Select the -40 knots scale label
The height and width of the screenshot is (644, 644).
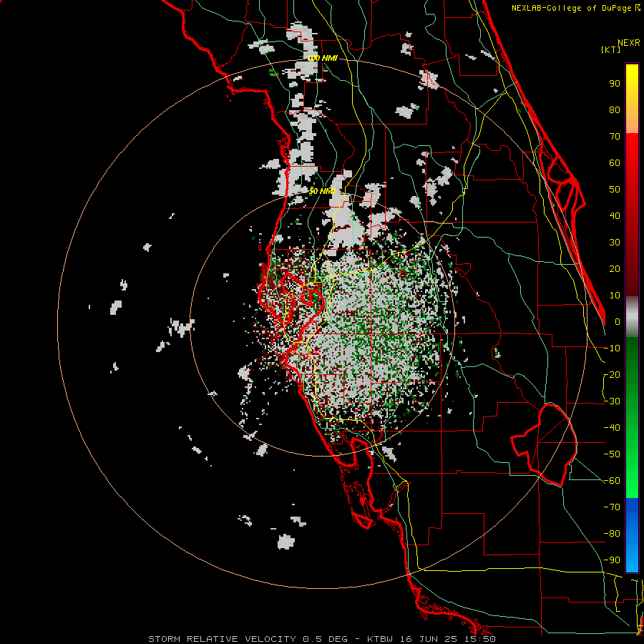pyautogui.click(x=612, y=428)
